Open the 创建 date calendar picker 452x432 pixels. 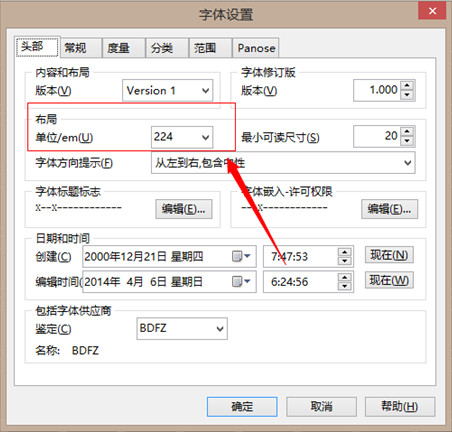pos(241,256)
